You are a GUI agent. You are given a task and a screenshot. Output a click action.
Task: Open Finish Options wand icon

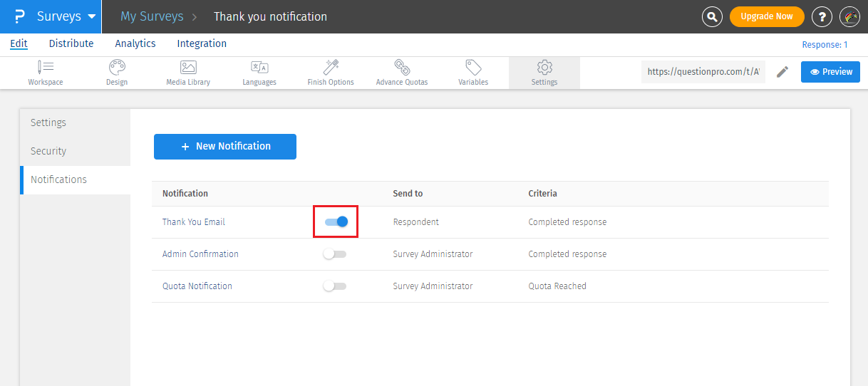click(331, 68)
